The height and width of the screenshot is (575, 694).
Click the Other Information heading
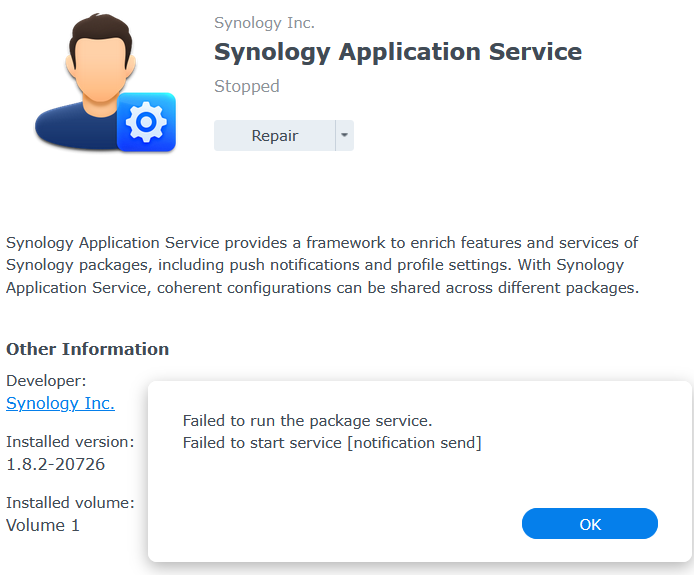click(x=87, y=349)
